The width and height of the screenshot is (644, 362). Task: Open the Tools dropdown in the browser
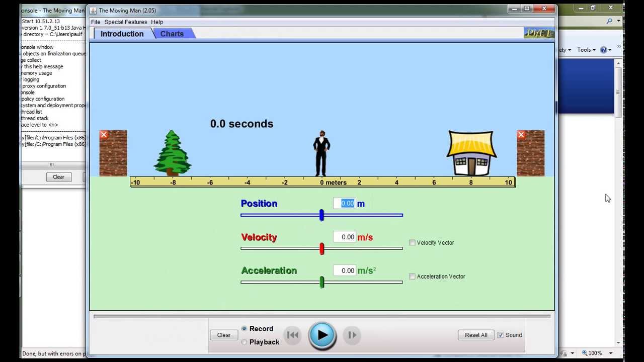coord(586,50)
